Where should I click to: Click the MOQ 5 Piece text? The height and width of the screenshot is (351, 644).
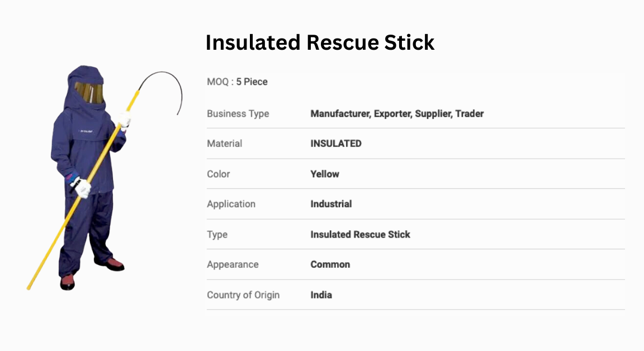point(238,82)
